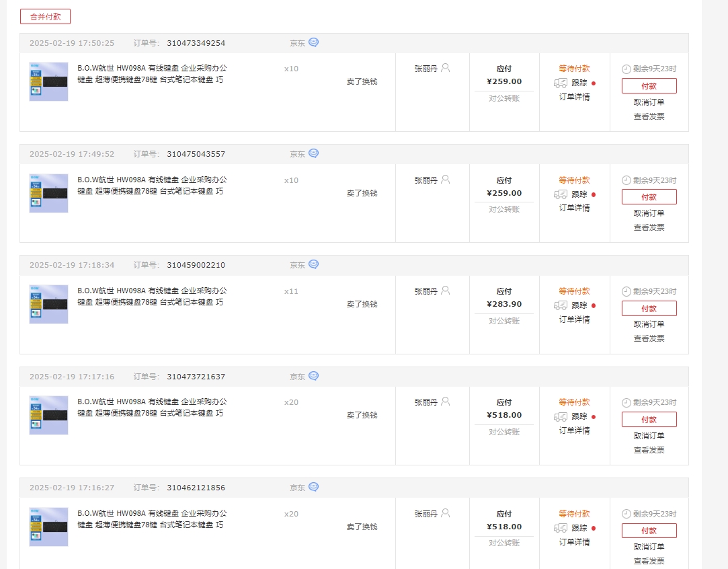Cancel order 310459002210 via 取消订单
This screenshot has width=728, height=569.
coord(649,324)
